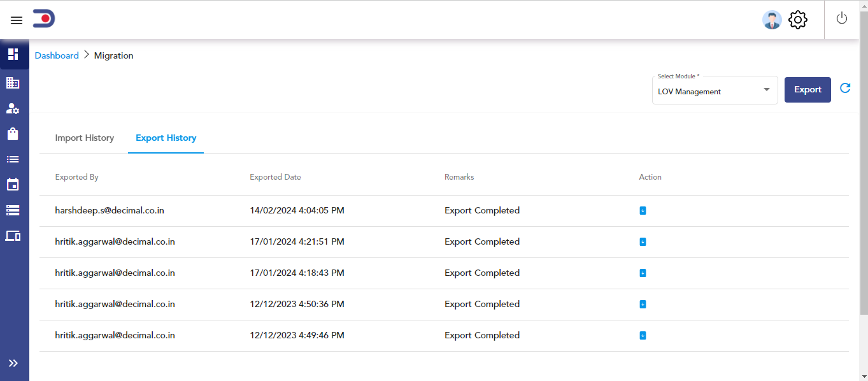Download the export from 12/12/2023 4:49:46 PM
Screen dimensions: 868x381
pyautogui.click(x=643, y=336)
